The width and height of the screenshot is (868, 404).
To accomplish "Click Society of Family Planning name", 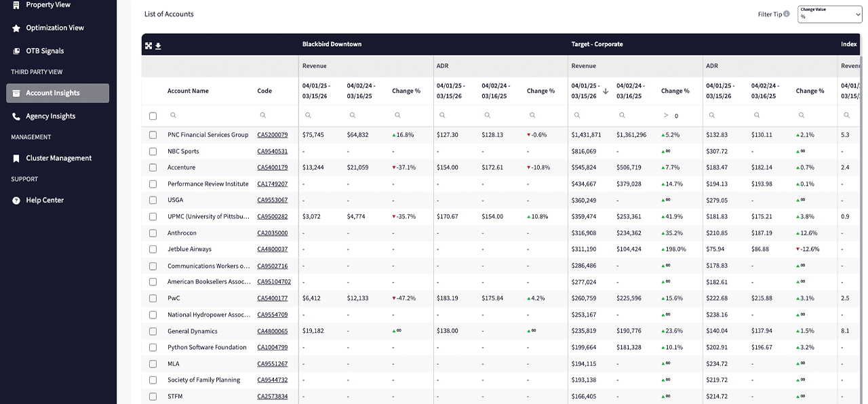I will 203,380.
